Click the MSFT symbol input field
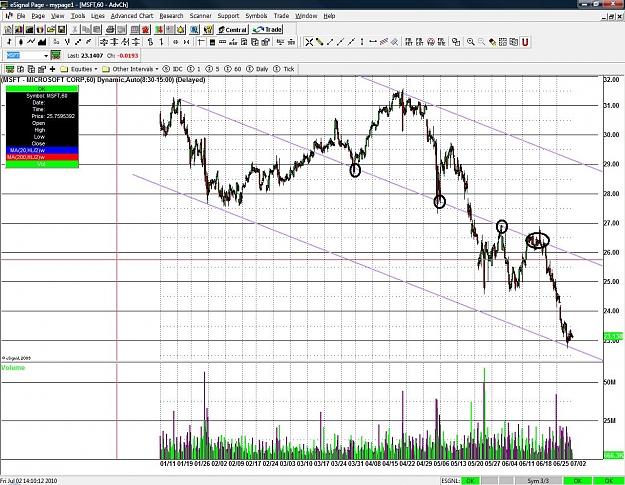This screenshot has width=625, height=485. pos(25,56)
